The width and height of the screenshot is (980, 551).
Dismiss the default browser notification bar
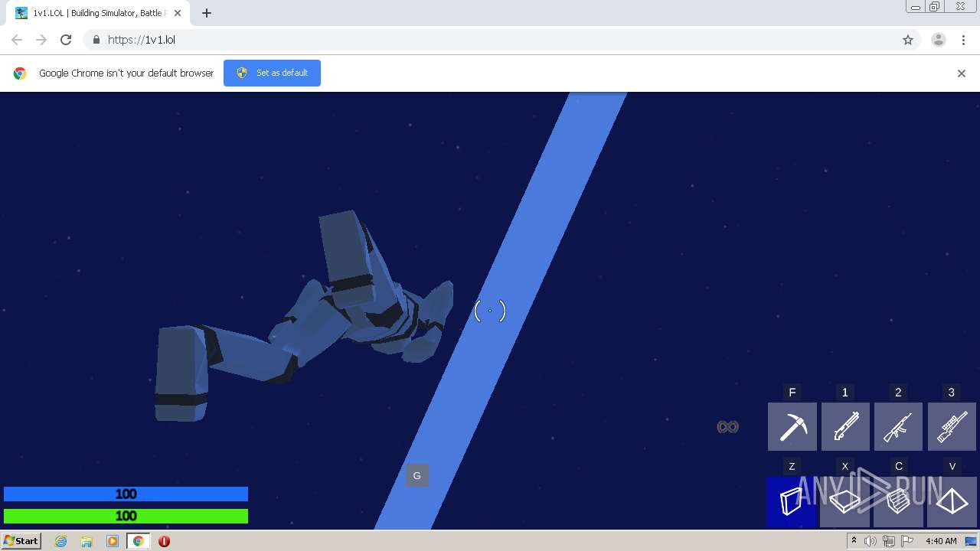pyautogui.click(x=962, y=73)
